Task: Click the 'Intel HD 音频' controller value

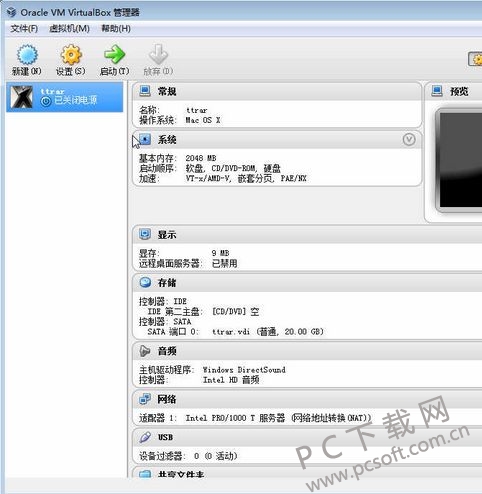Action: [x=231, y=380]
